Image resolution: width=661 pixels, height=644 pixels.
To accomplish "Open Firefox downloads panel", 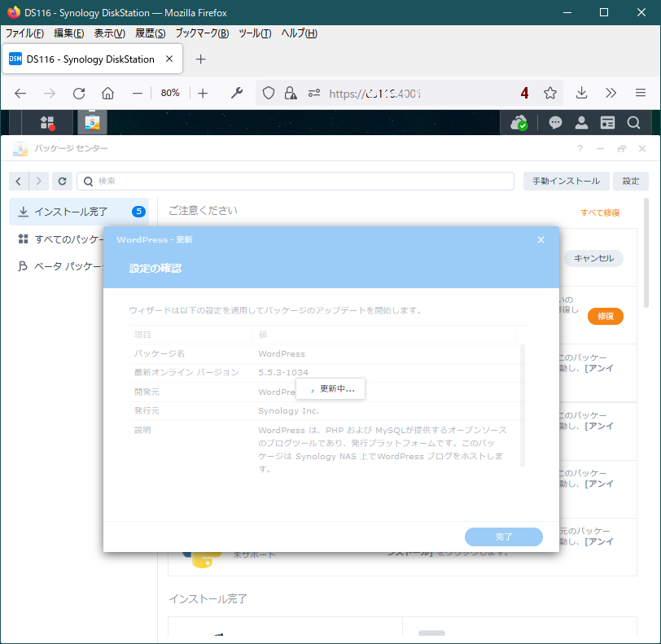I will [x=582, y=93].
